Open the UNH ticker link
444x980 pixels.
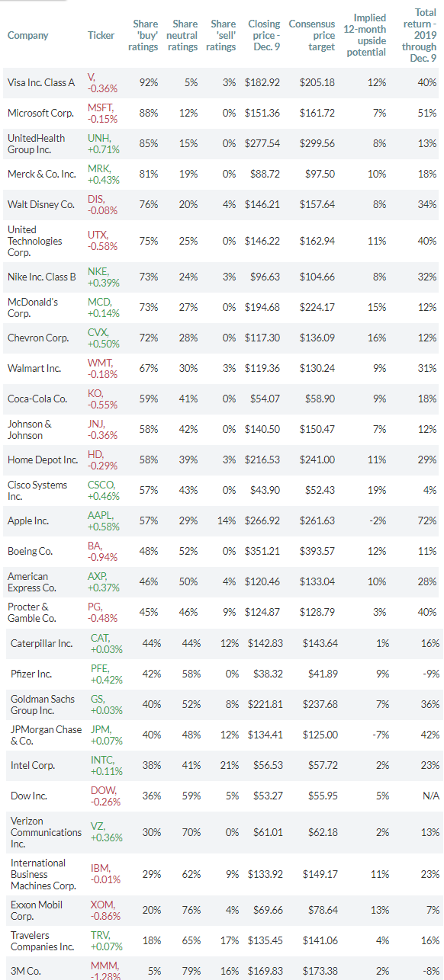(x=98, y=138)
